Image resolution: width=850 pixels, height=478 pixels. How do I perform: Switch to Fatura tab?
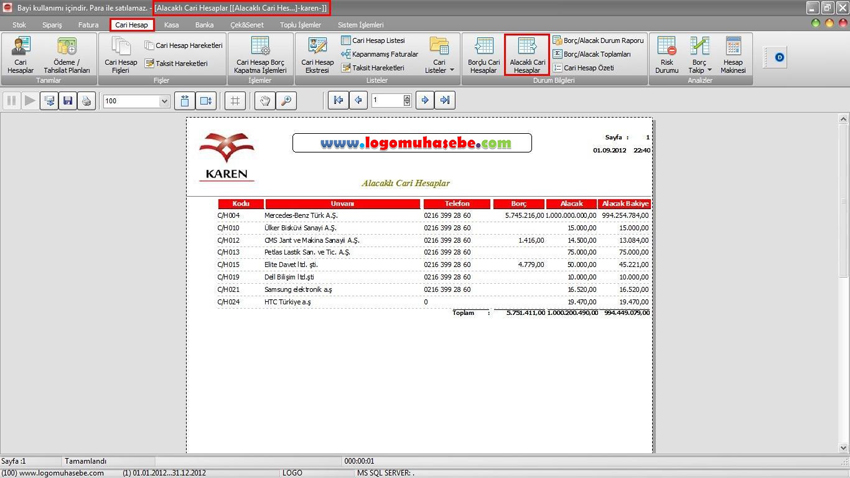(88, 25)
